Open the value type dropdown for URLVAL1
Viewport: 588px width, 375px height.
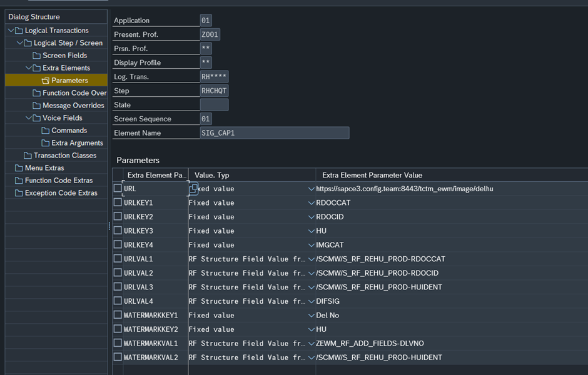click(311, 259)
